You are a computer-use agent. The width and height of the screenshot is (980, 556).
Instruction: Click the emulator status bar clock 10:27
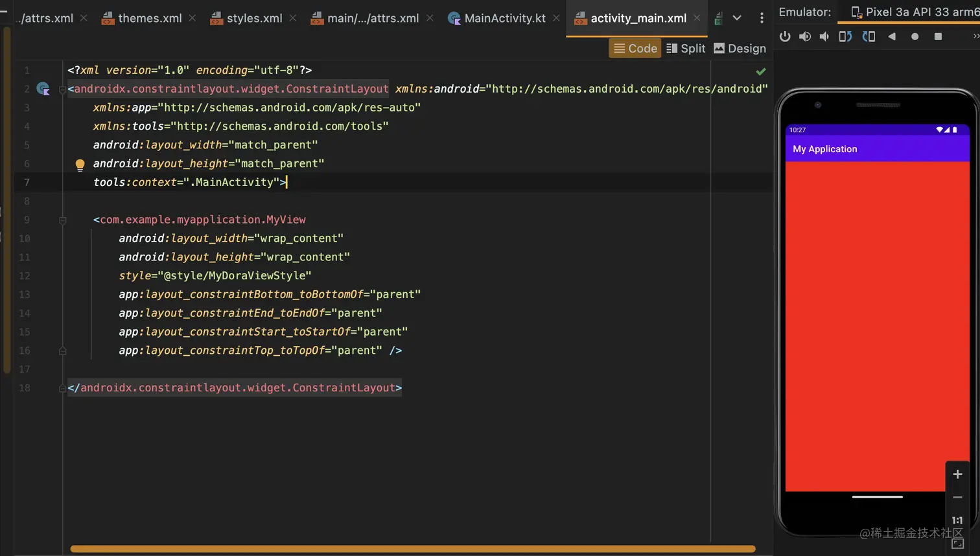pyautogui.click(x=797, y=130)
